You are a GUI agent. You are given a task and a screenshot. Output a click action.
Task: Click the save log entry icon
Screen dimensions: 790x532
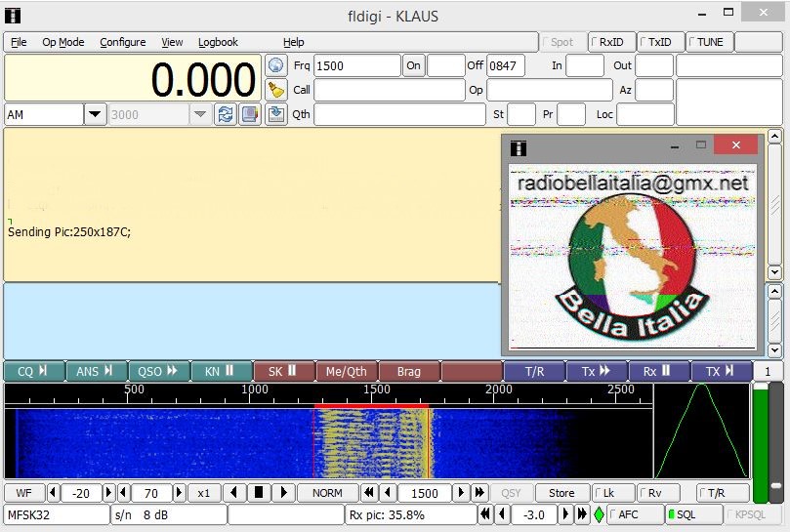275,114
